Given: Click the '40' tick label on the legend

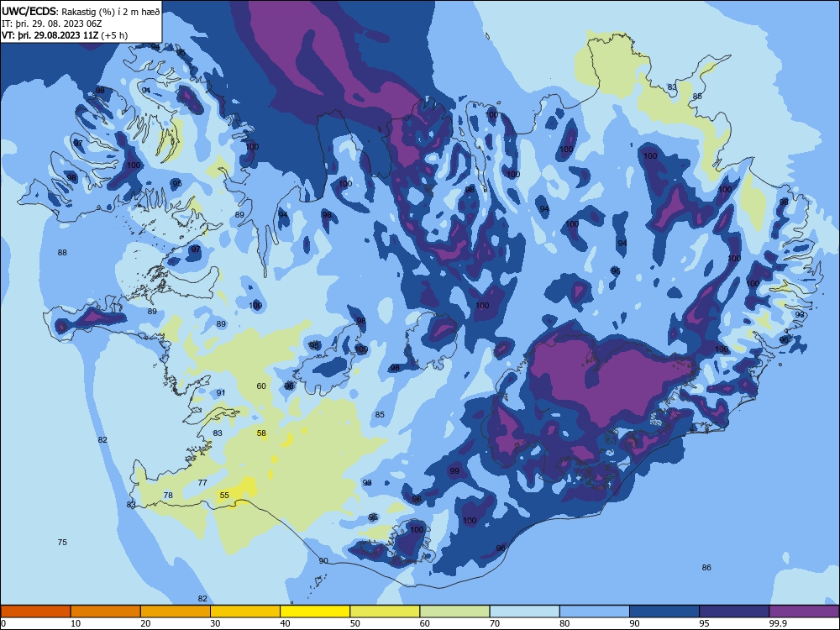Looking at the screenshot, I should point(286,623).
